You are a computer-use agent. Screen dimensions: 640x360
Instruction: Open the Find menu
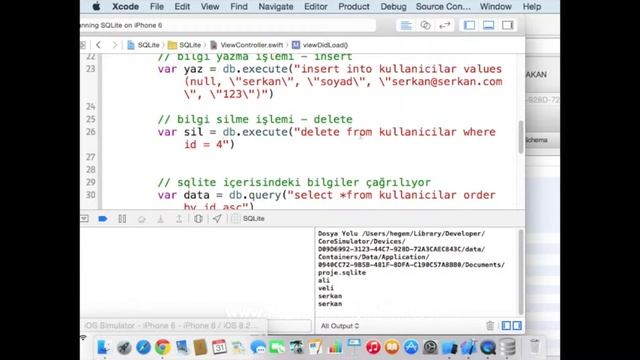pos(239,7)
